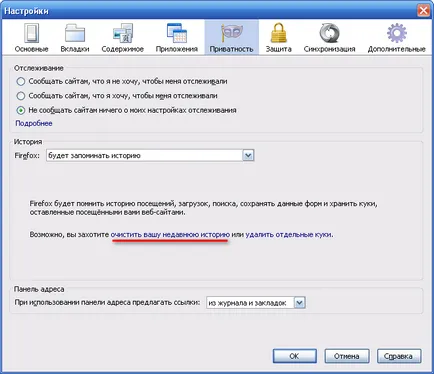Image resolution: width=434 pixels, height=374 pixels.
Task: Open the address bar suggestions dropdown
Action: coord(256,303)
